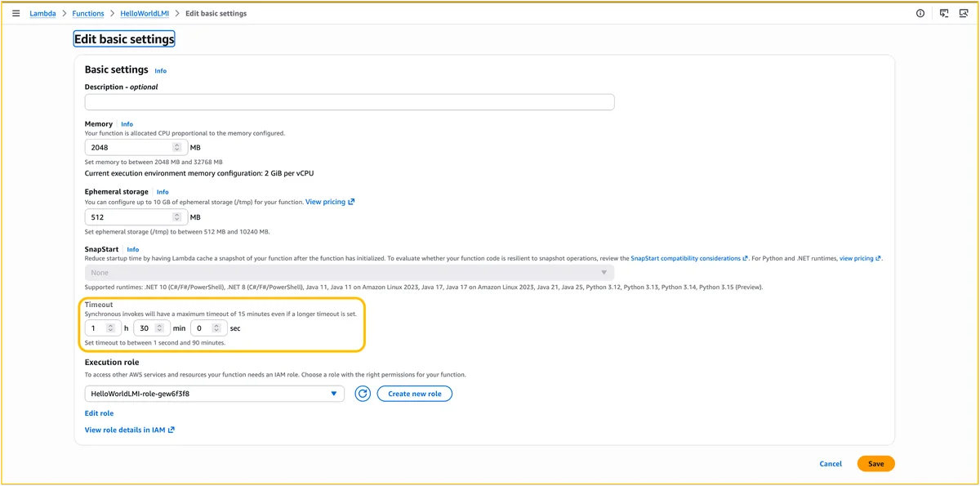Click Ephemeral storage stepper arrows
The width and height of the screenshot is (980, 486).
(x=177, y=217)
